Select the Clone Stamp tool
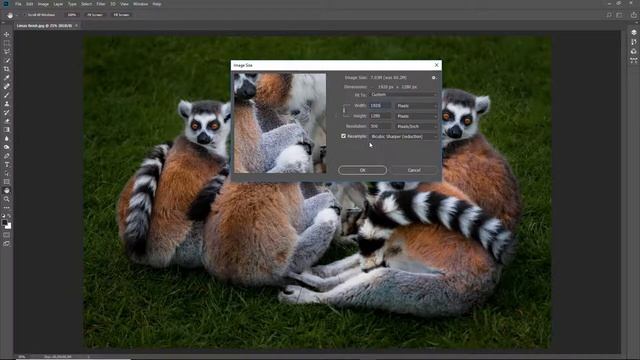 pyautogui.click(x=7, y=104)
